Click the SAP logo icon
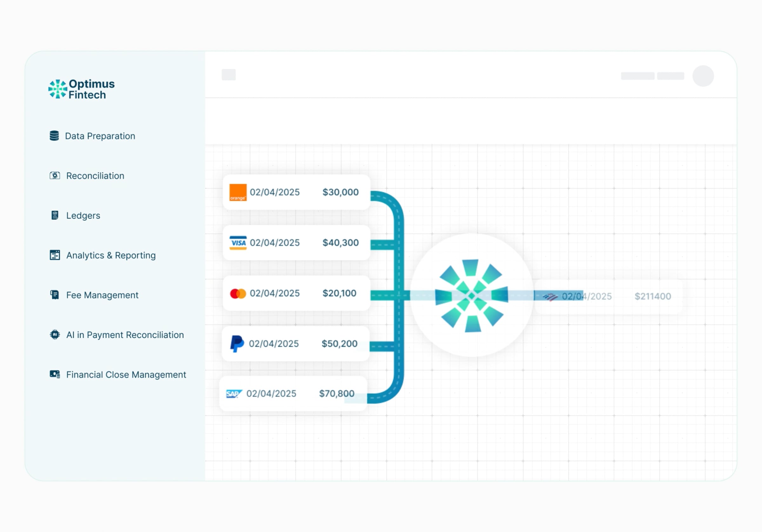The width and height of the screenshot is (762, 532). (234, 394)
